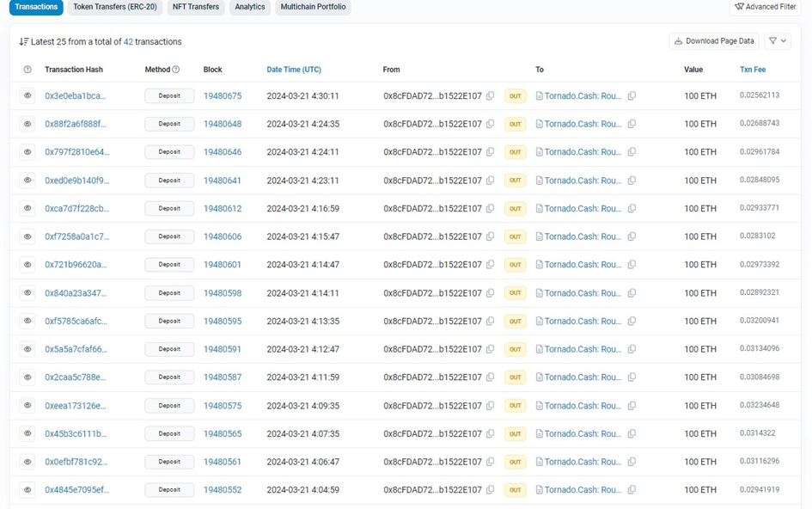Copy From address in block 19480612 row

(x=490, y=208)
